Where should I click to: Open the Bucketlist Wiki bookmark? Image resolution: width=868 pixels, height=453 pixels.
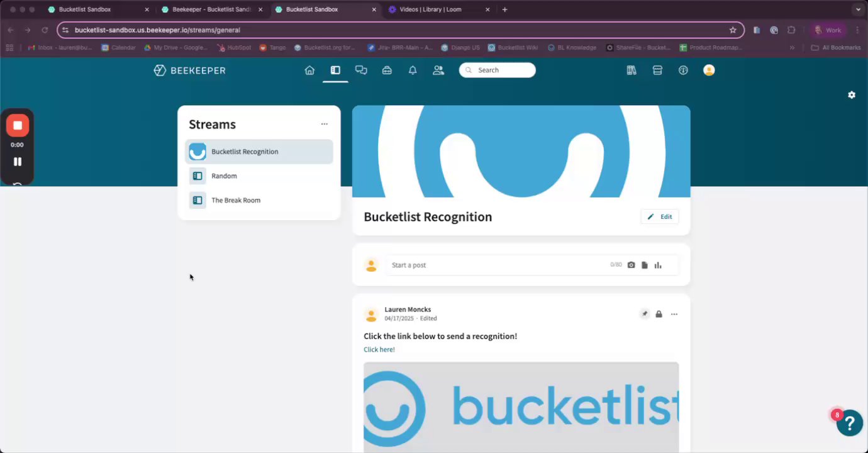pyautogui.click(x=513, y=48)
